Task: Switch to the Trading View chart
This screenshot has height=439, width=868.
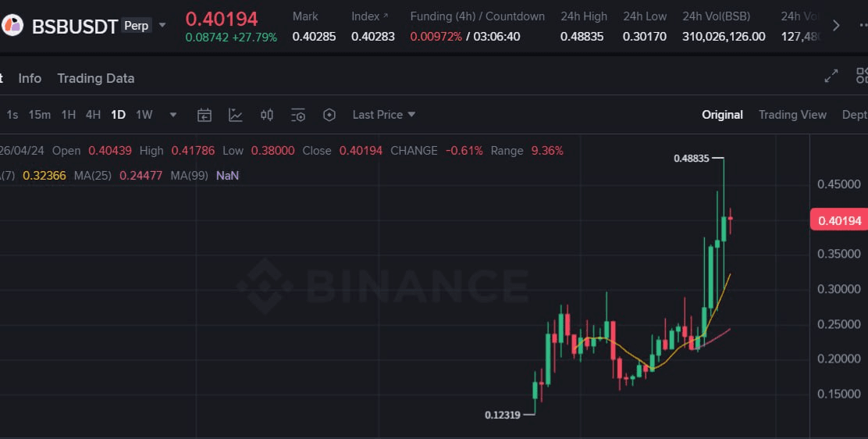Action: pyautogui.click(x=792, y=115)
